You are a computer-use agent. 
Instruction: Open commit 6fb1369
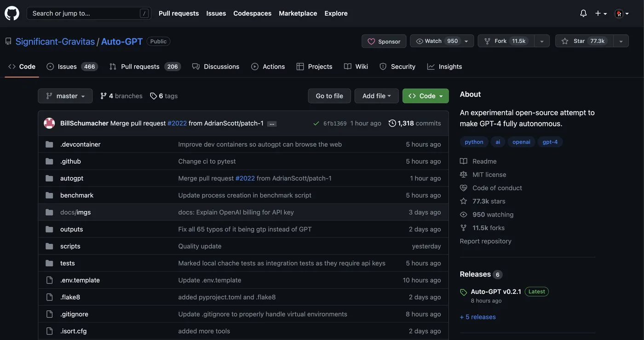[335, 123]
